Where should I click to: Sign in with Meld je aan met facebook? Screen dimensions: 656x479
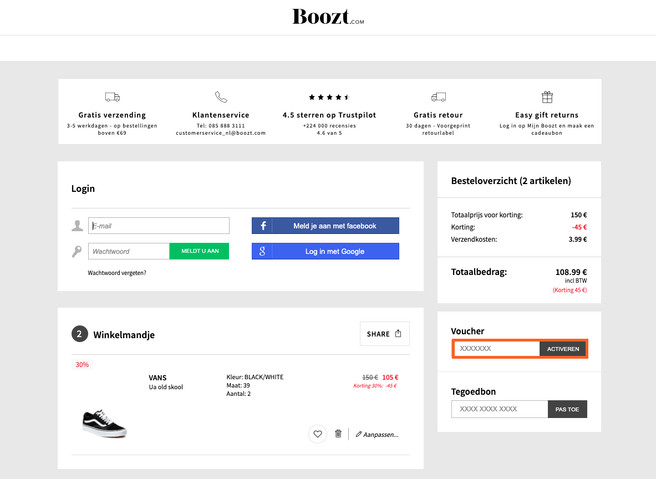click(x=325, y=226)
